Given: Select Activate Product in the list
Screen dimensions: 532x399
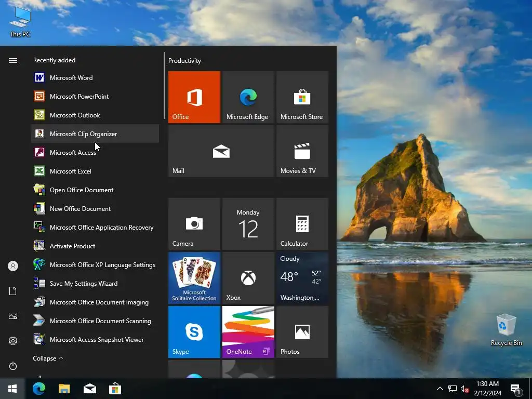Looking at the screenshot, I should (x=95, y=246).
